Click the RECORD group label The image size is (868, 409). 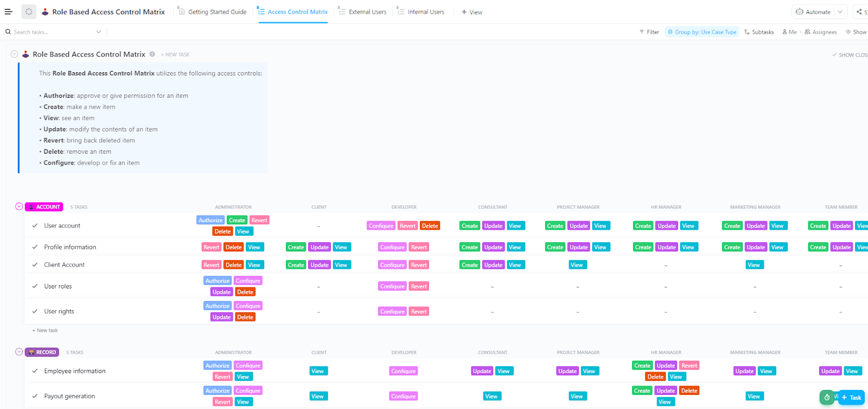pyautogui.click(x=42, y=353)
